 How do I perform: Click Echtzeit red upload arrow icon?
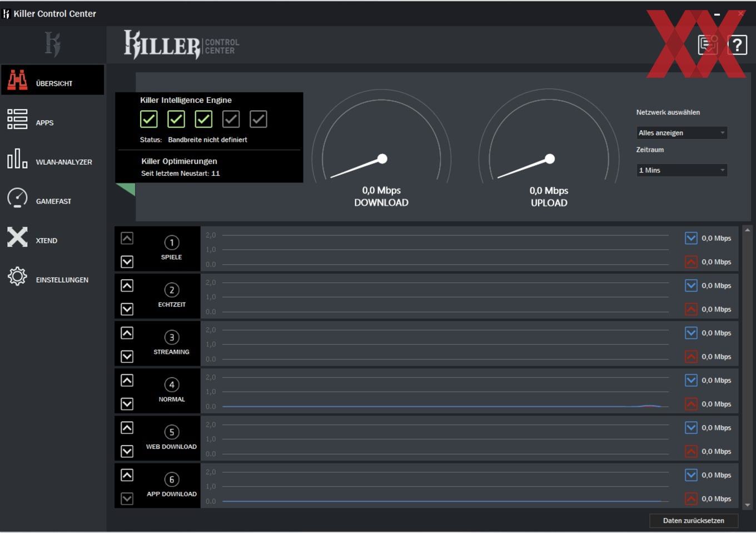[691, 309]
